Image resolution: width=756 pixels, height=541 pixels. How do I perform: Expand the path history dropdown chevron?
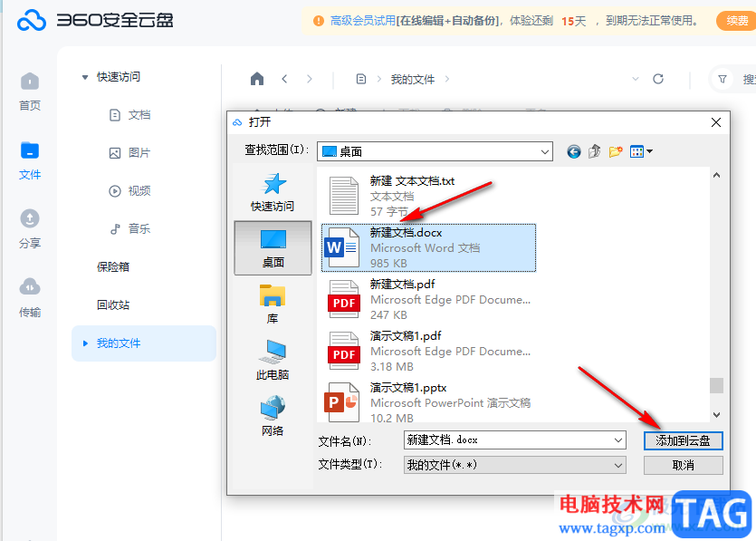pyautogui.click(x=636, y=79)
